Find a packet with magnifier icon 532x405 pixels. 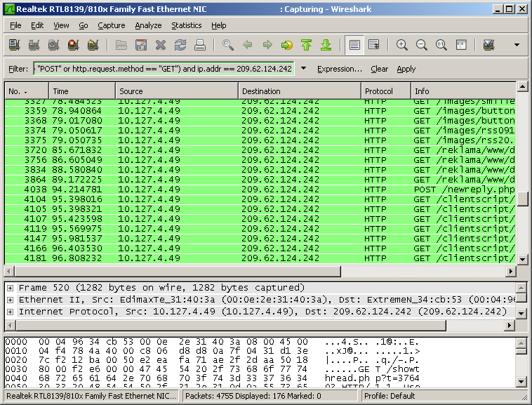pos(227,45)
